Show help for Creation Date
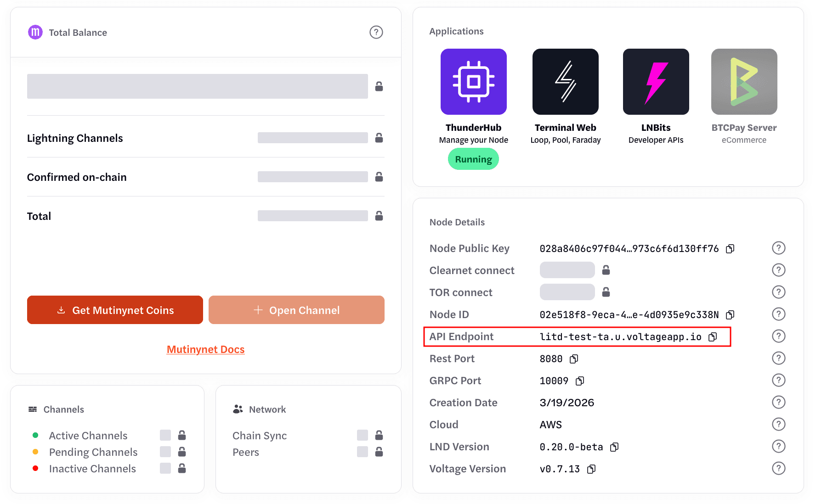 tap(778, 403)
